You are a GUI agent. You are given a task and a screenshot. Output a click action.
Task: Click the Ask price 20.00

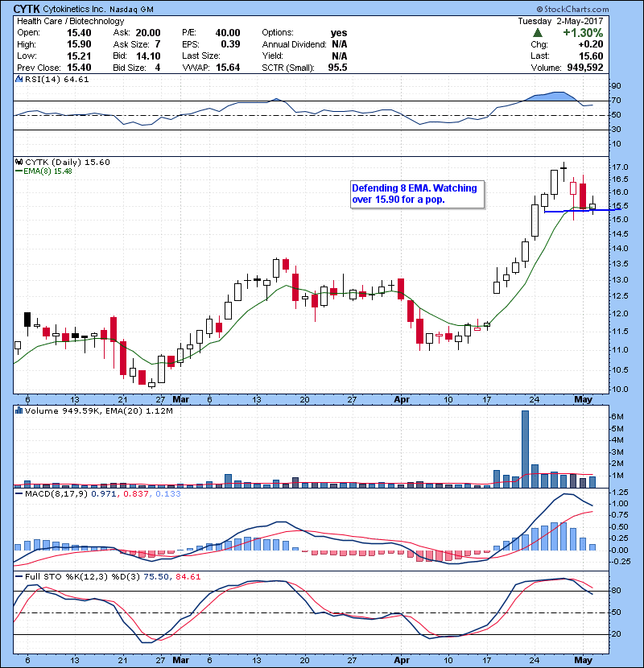coord(148,33)
